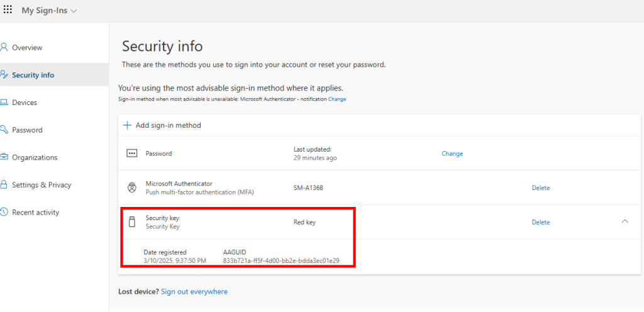
Task: Click the Security info sidebar icon
Action: click(4, 75)
